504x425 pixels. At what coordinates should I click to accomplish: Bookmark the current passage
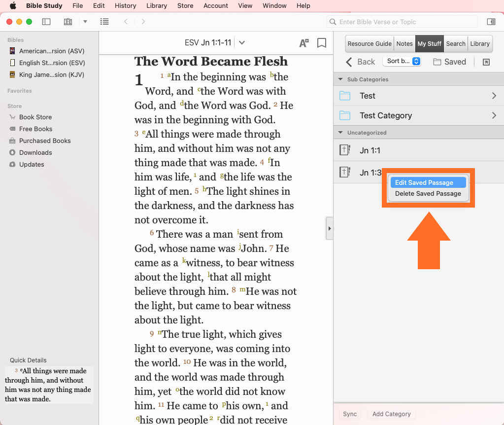pyautogui.click(x=322, y=43)
